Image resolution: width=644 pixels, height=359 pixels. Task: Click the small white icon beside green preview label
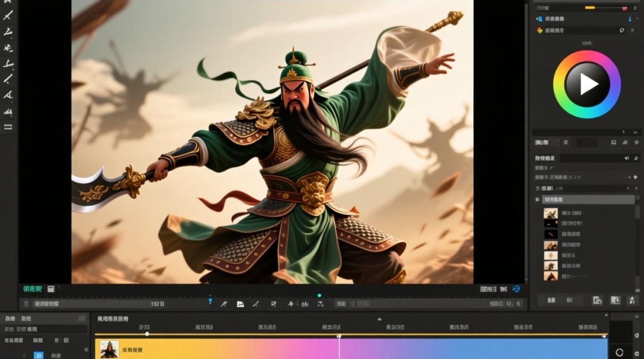[x=51, y=289]
